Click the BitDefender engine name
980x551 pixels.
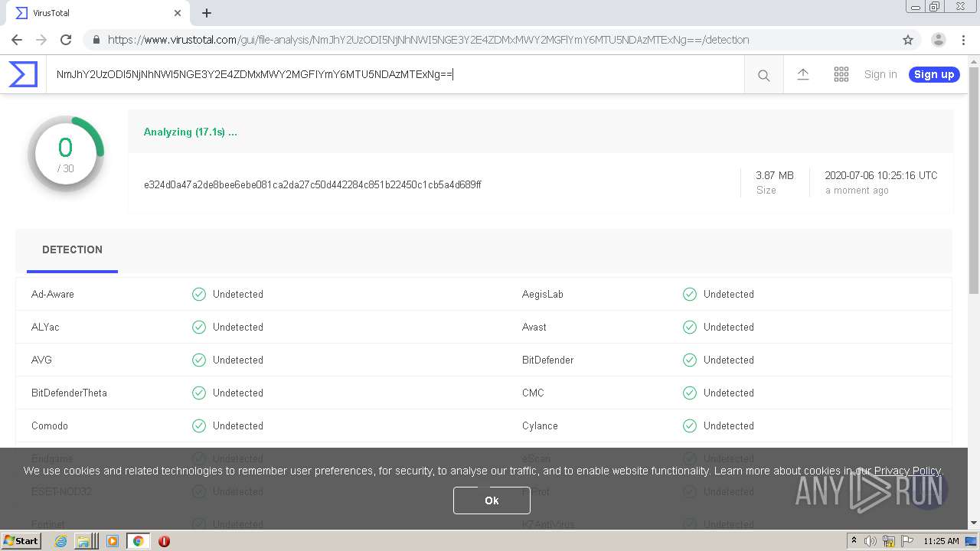pos(548,360)
